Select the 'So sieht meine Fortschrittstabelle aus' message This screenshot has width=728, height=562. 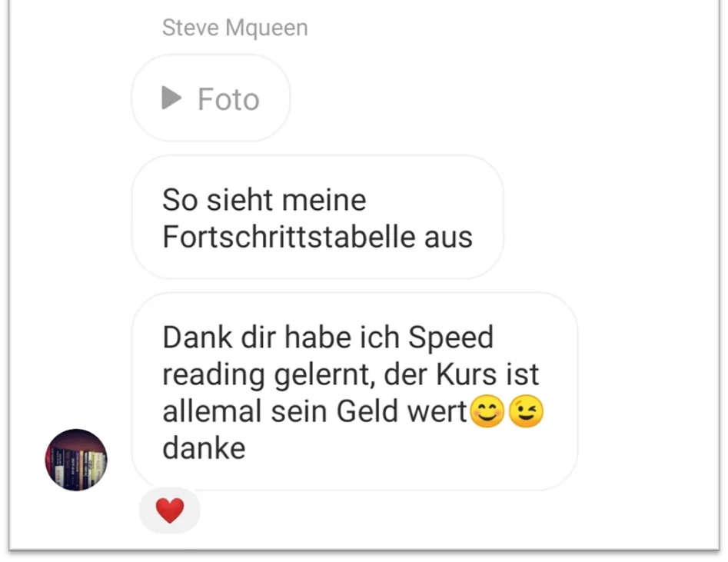click(318, 218)
